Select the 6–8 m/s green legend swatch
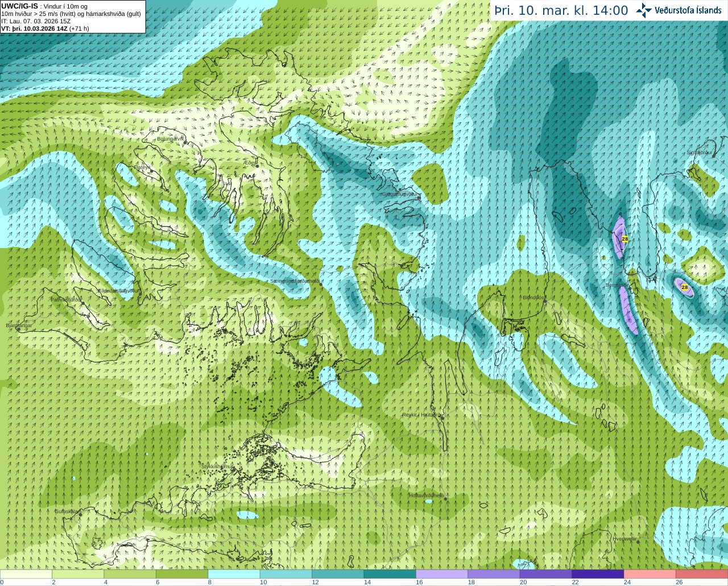The image size is (728, 586). tap(182, 574)
